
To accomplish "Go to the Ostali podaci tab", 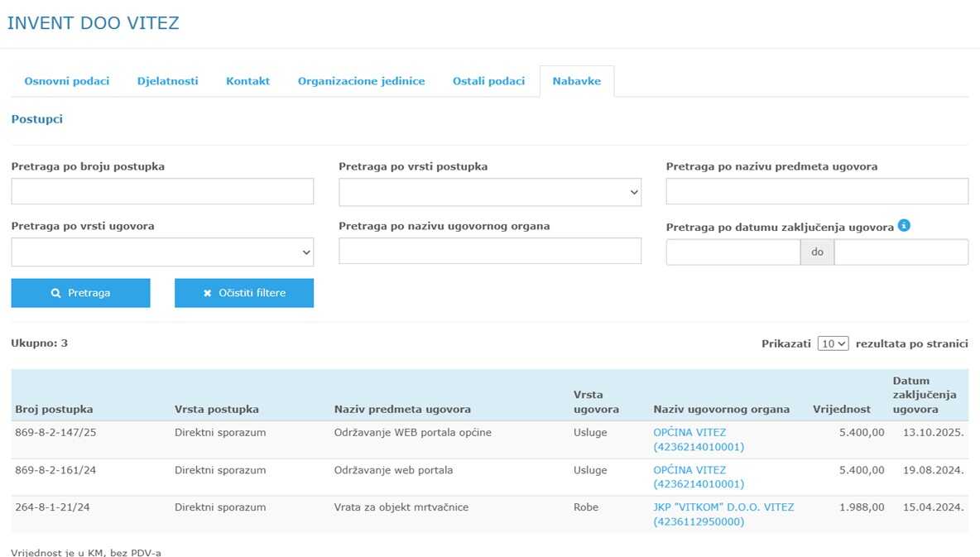I will [x=488, y=81].
